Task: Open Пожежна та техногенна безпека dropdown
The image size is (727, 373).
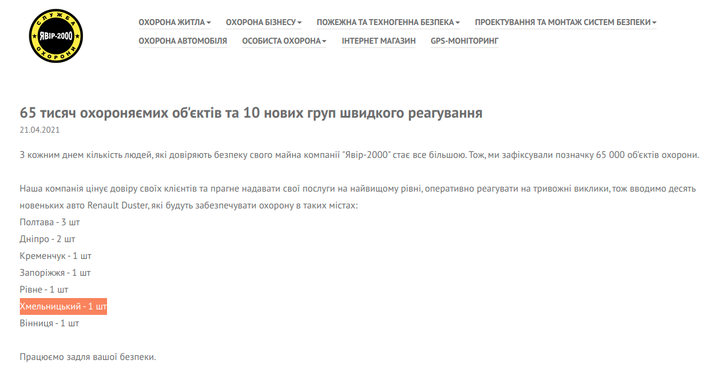Action: tap(388, 22)
